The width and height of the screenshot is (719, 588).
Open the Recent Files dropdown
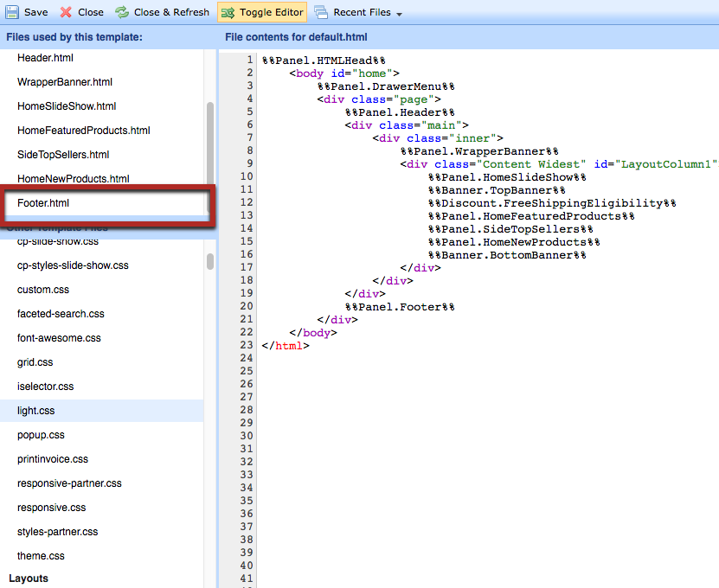(356, 12)
